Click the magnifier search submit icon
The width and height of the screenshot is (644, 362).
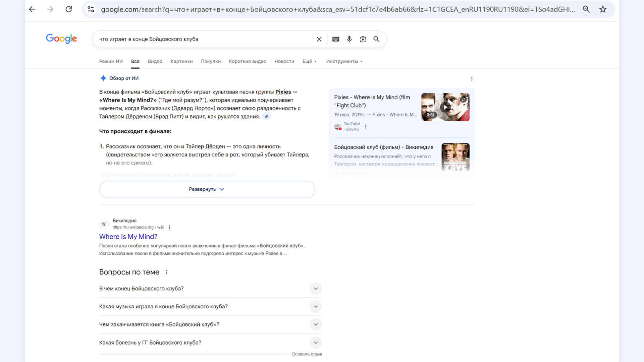click(x=376, y=39)
